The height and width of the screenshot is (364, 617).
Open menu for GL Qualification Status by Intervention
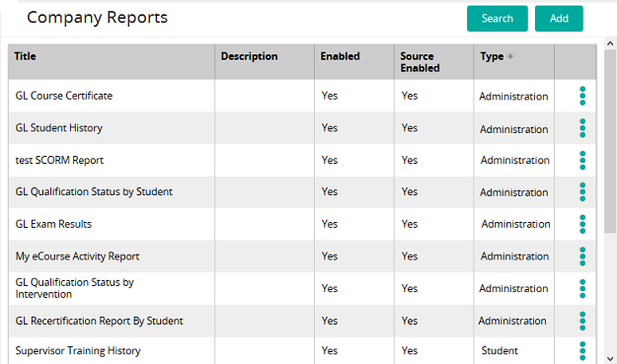coord(582,288)
